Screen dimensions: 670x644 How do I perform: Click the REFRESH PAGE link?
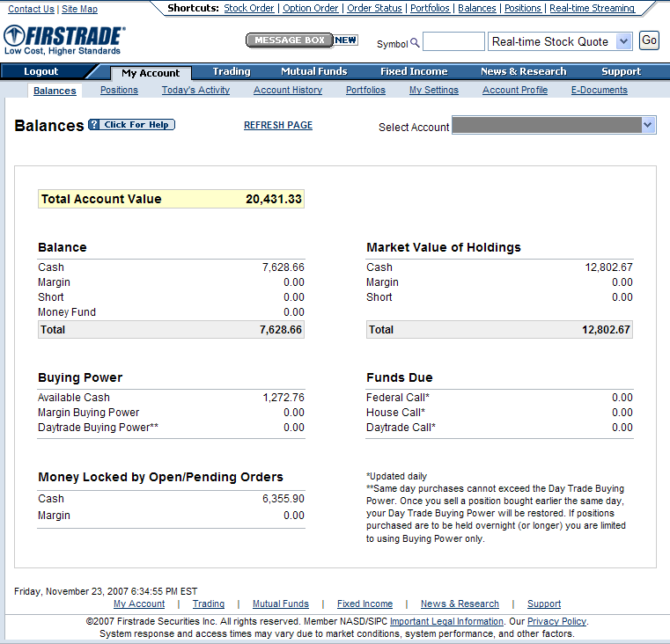278,125
